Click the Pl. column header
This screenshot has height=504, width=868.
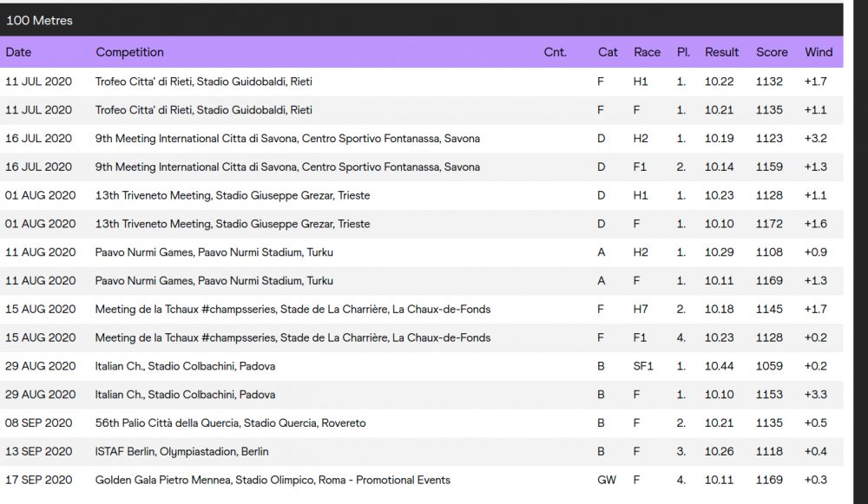[684, 52]
